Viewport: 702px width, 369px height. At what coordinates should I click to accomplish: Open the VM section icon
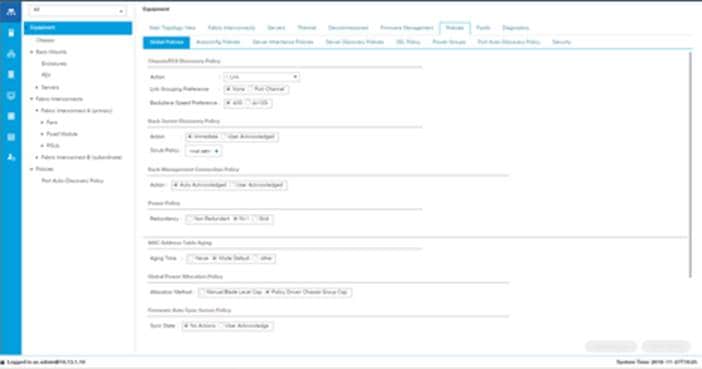(x=11, y=95)
